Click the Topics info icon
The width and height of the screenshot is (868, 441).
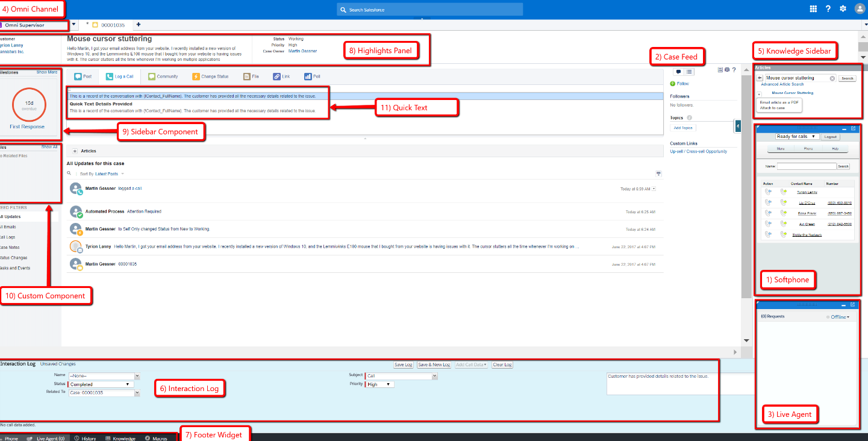click(x=689, y=118)
